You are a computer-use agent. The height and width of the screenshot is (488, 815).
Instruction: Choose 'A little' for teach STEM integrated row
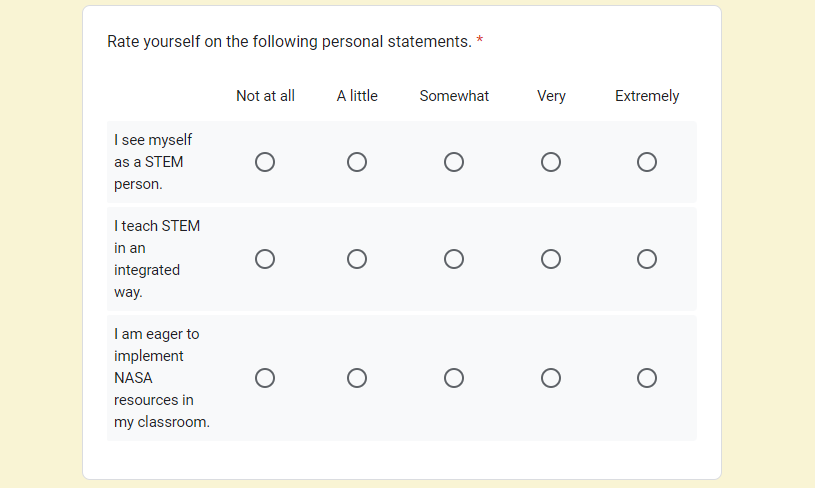point(357,259)
